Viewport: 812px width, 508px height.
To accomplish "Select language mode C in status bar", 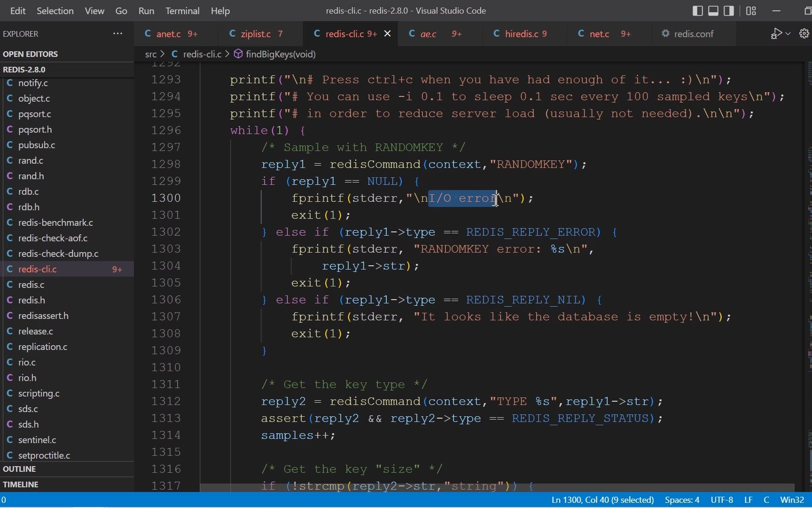I will click(766, 500).
